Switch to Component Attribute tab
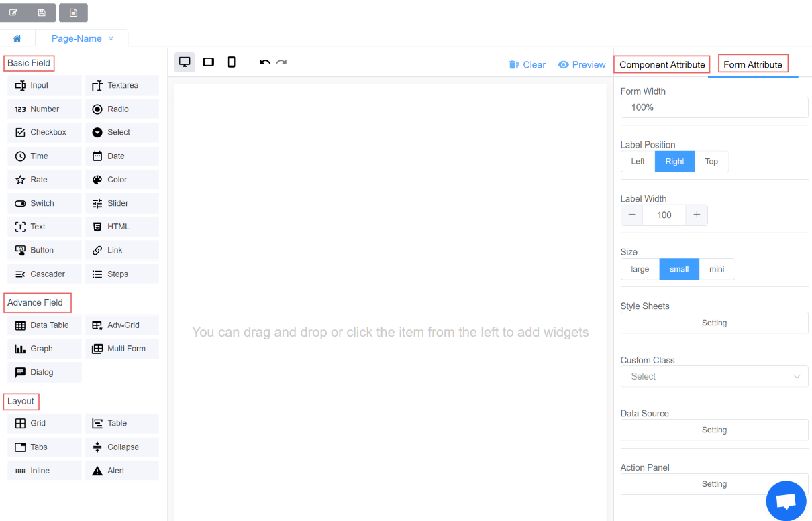 [x=662, y=64]
